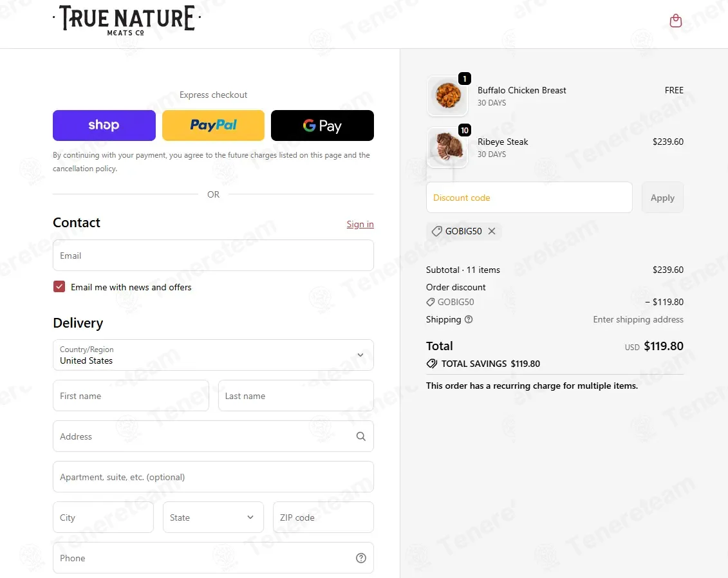Choose Google Pay express checkout
Viewport: 728px width, 578px height.
pyautogui.click(x=322, y=126)
